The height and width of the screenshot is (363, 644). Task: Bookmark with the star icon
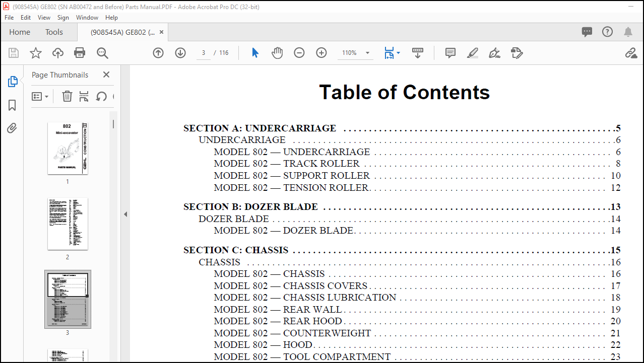tap(36, 53)
